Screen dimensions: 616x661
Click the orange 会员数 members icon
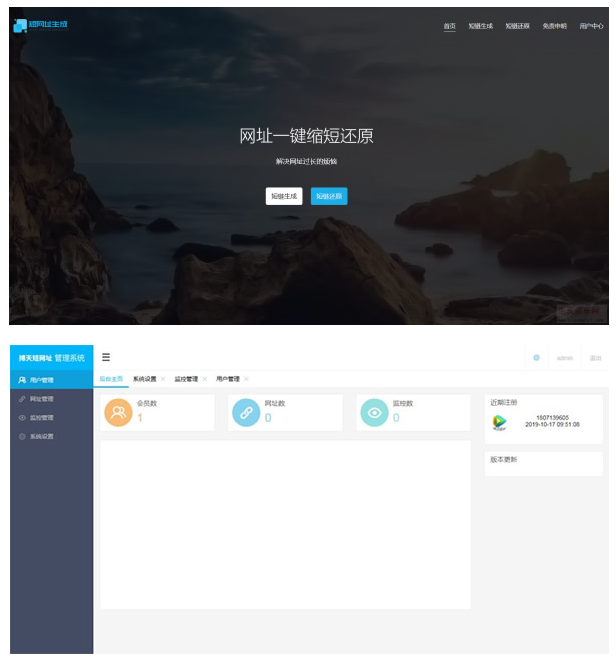[118, 412]
